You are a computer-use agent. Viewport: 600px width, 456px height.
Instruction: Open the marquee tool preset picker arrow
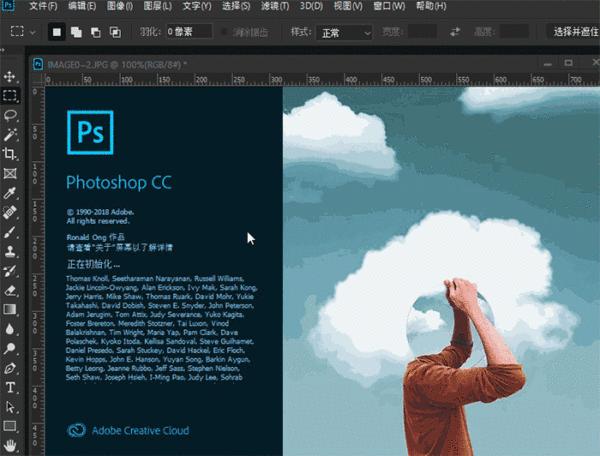[x=33, y=33]
